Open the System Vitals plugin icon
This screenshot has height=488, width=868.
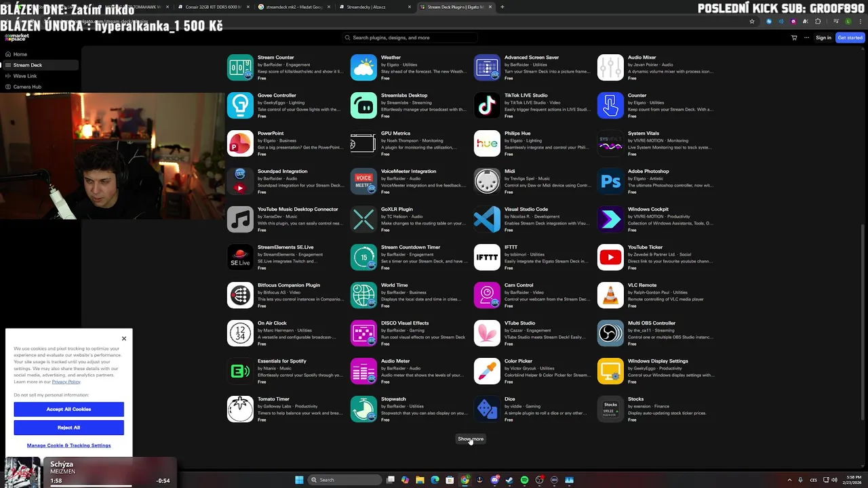click(610, 143)
